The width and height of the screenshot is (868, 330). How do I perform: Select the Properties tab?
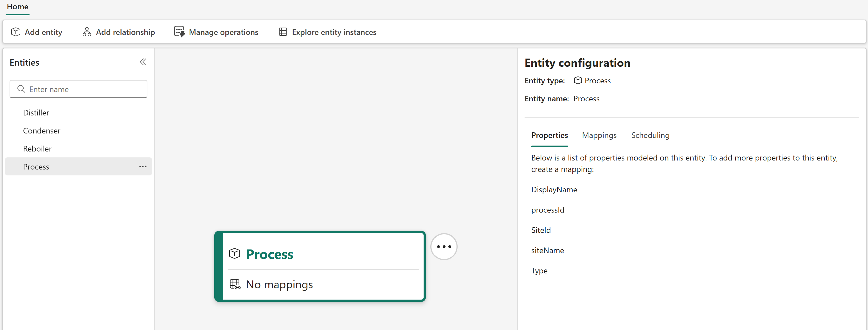(550, 135)
